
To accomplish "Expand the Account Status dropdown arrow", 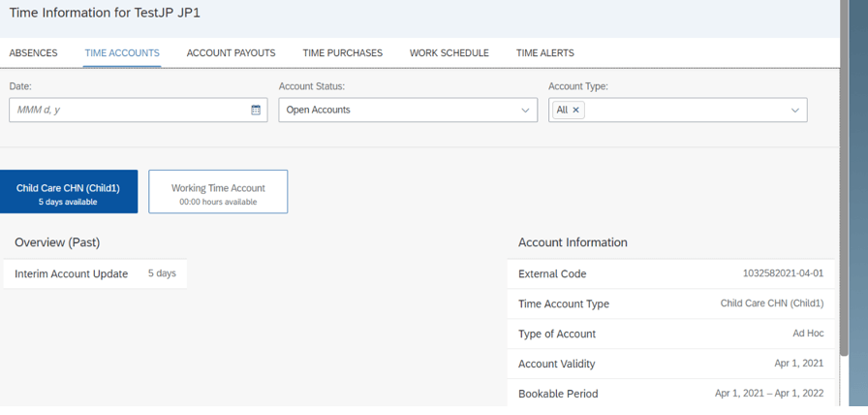I will (525, 110).
